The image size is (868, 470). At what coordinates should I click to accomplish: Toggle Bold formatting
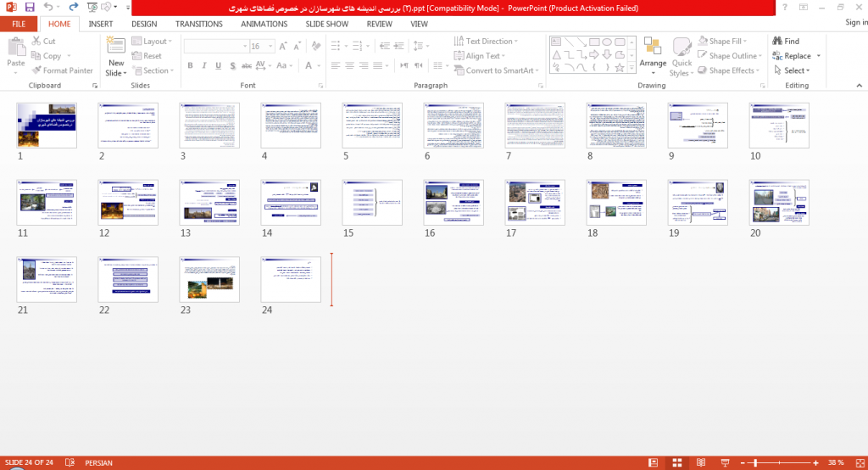(190, 65)
